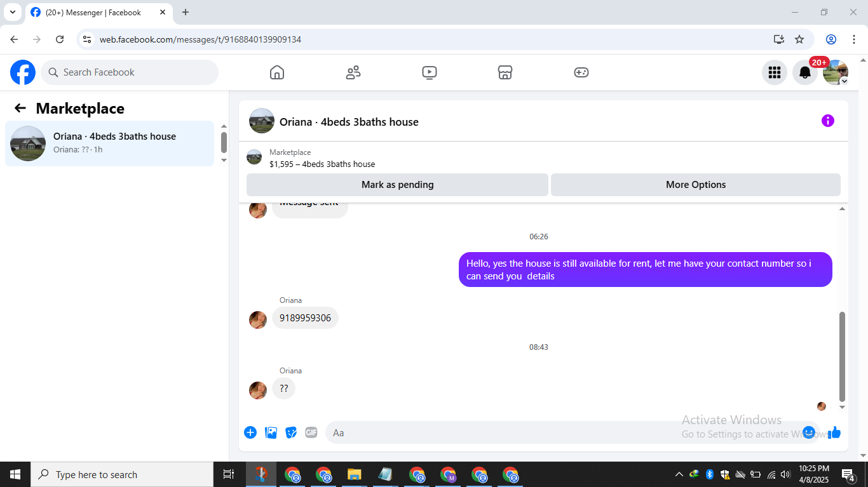Click the phone number message 9189959306
868x487 pixels.
(x=305, y=318)
